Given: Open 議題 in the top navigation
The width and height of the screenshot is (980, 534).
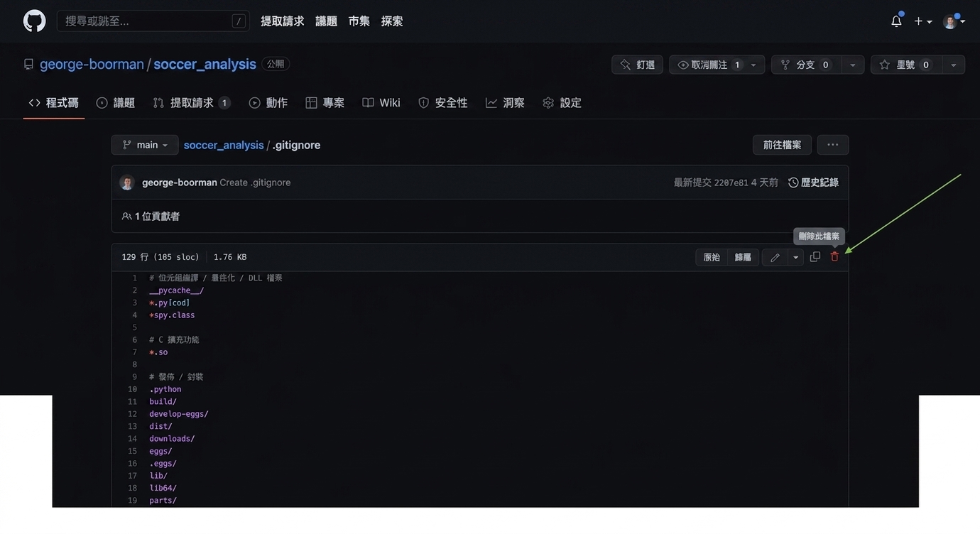Looking at the screenshot, I should tap(326, 21).
